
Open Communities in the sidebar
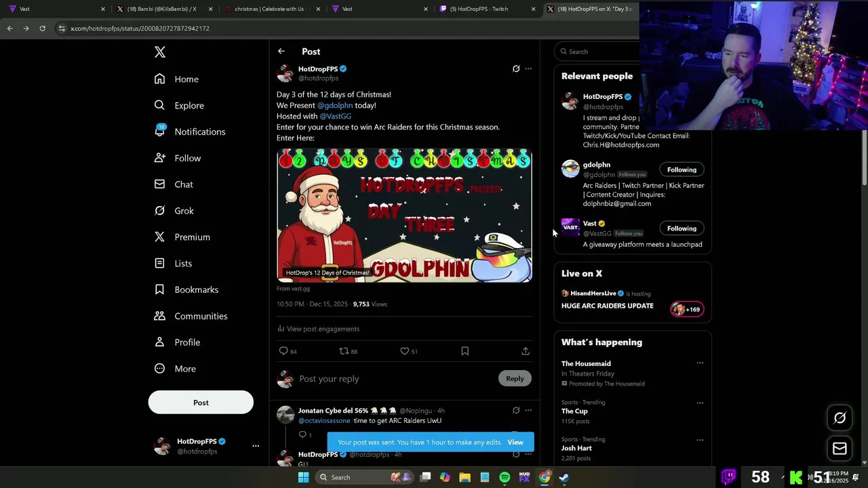(191, 316)
